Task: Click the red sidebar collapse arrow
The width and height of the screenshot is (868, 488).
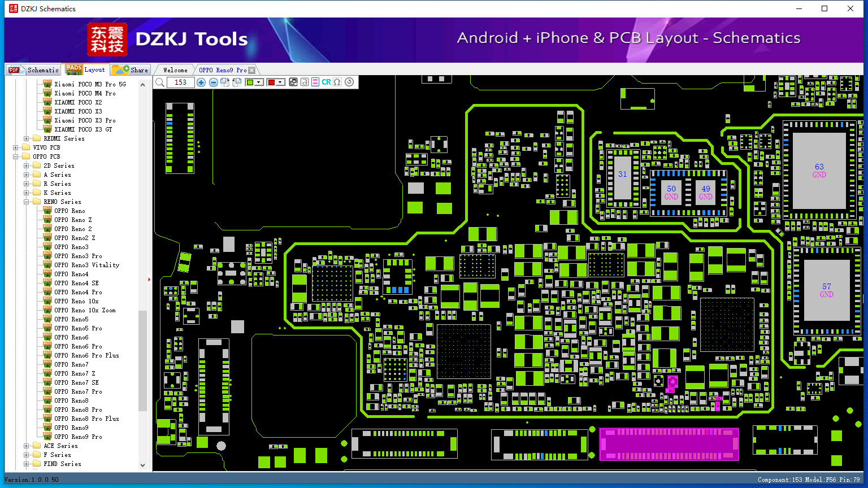Action: tap(149, 279)
